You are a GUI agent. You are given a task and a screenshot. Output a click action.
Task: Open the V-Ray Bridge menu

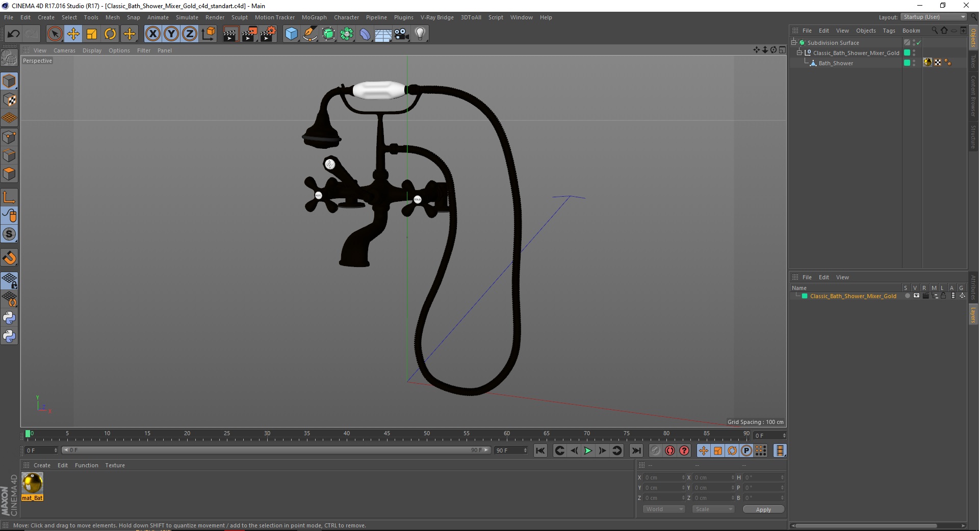coord(437,17)
